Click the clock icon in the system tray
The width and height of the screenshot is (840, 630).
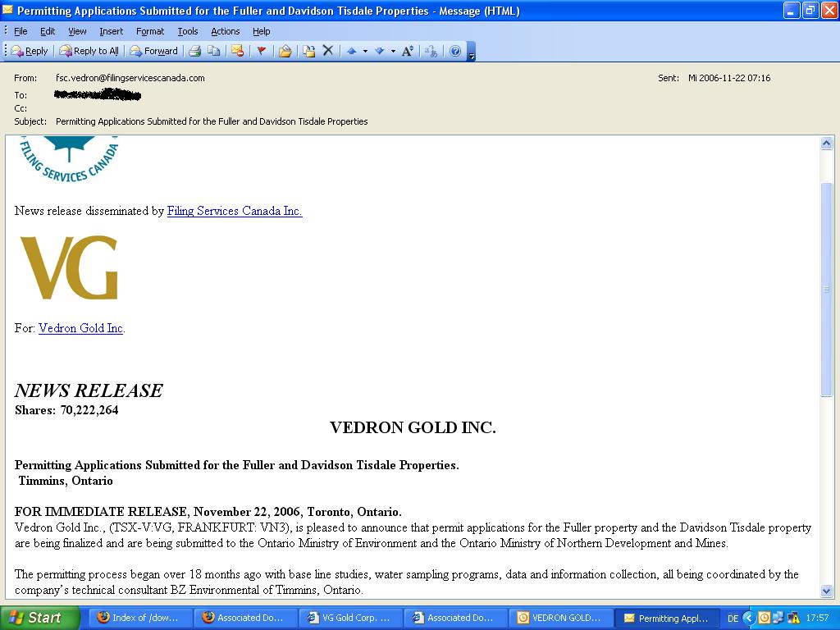pos(764,617)
